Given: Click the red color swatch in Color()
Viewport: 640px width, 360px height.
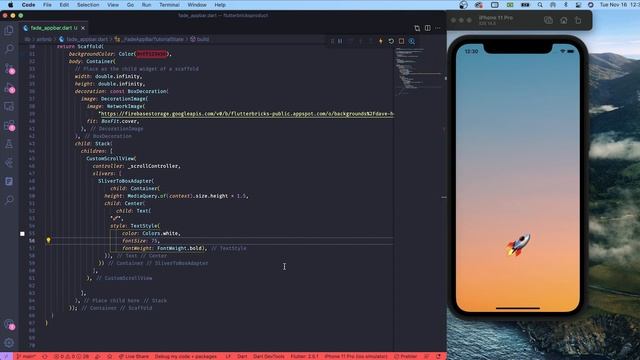Looking at the screenshot, I should (151, 54).
